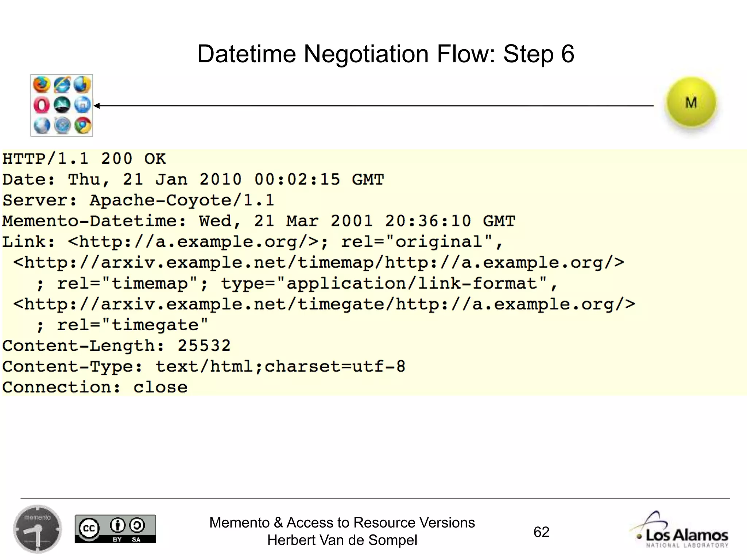Click the author name 'Herbert Van de Sompel'
Image resolution: width=747 pixels, height=560 pixels.
(x=342, y=540)
